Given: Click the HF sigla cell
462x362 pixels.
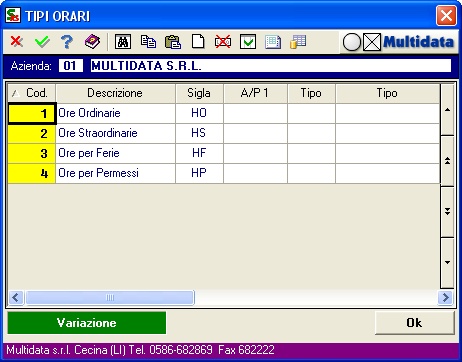Looking at the screenshot, I should 199,153.
